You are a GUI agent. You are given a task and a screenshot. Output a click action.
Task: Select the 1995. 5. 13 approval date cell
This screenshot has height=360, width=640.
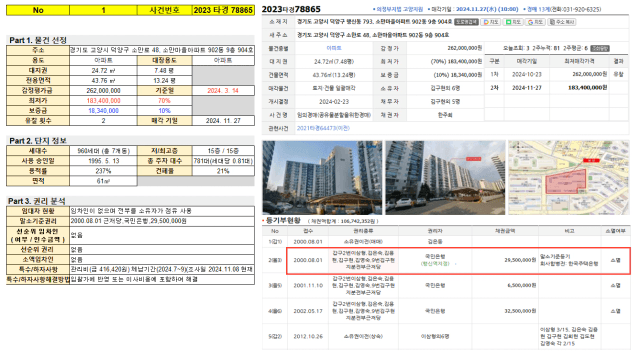point(103,161)
